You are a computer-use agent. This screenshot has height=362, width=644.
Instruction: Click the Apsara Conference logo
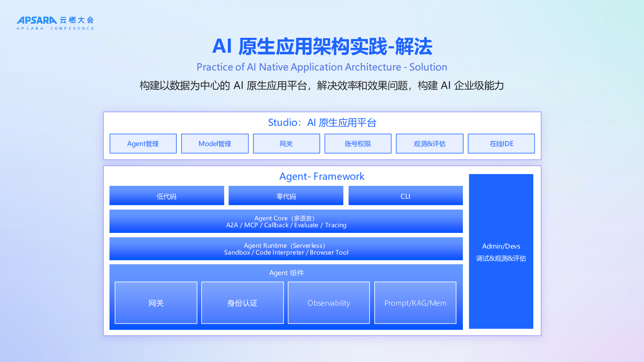[x=55, y=23]
